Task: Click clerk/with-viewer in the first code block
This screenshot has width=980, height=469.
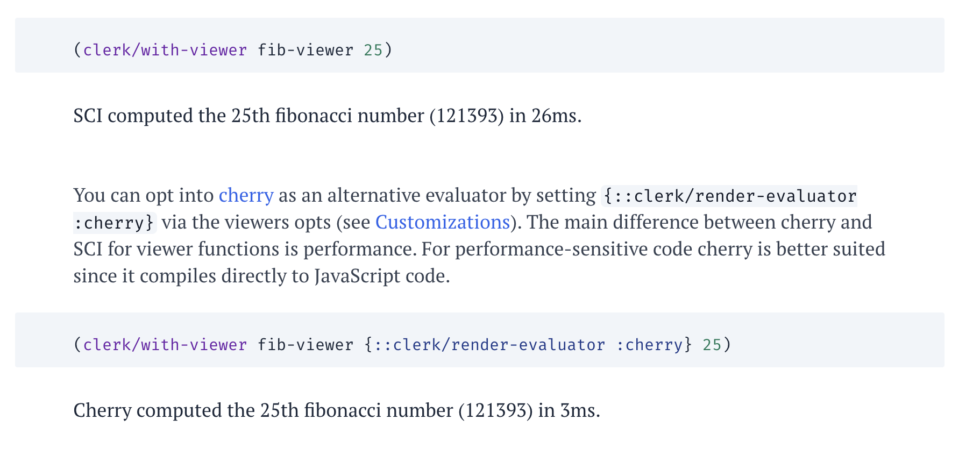Action: 165,50
